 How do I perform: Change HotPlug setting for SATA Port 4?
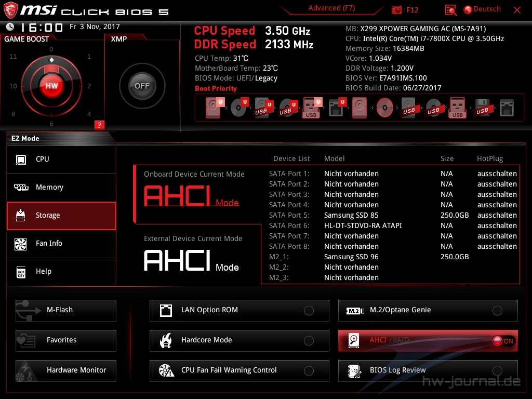tap(497, 205)
